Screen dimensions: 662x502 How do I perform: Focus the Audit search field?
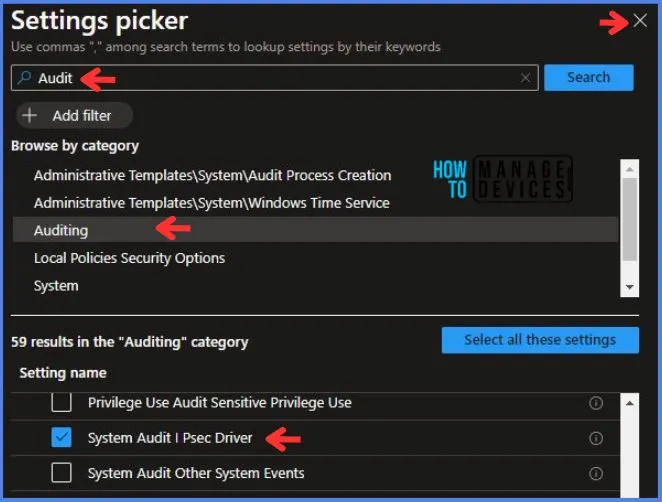[274, 78]
